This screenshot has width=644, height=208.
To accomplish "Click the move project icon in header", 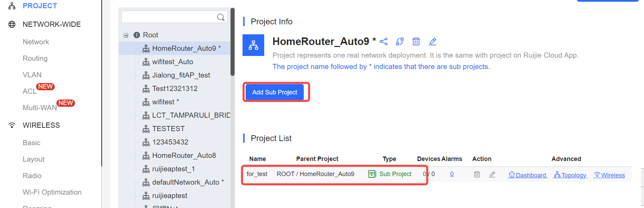I will coord(400,42).
